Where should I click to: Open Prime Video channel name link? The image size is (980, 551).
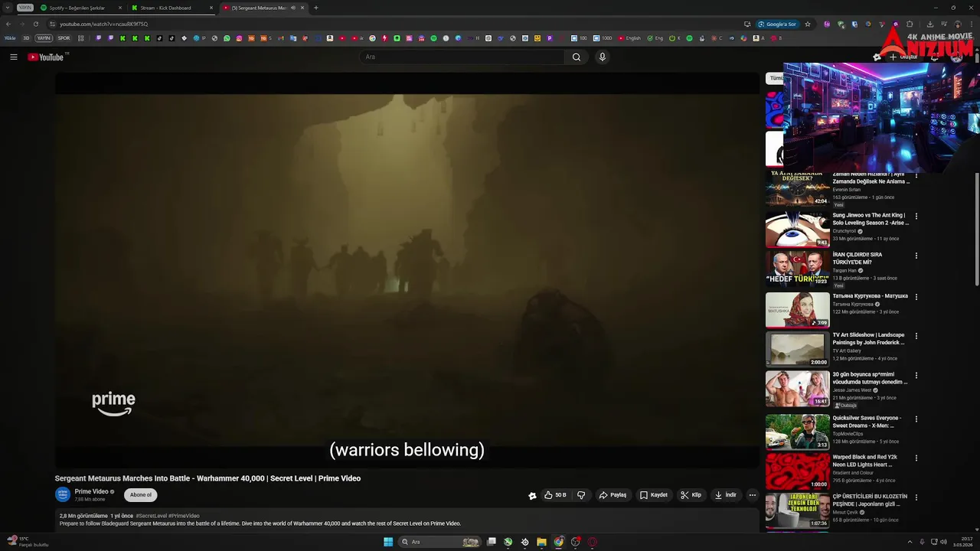point(91,491)
